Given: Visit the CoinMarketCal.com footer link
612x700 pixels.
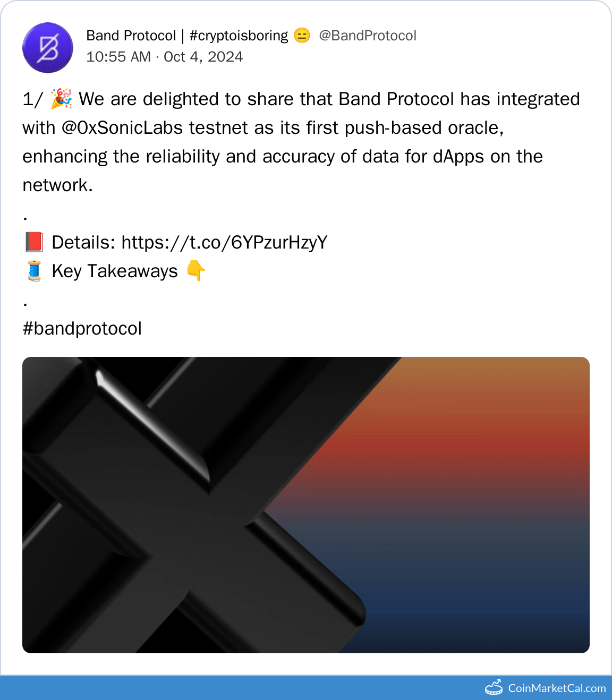Looking at the screenshot, I should coord(557,688).
